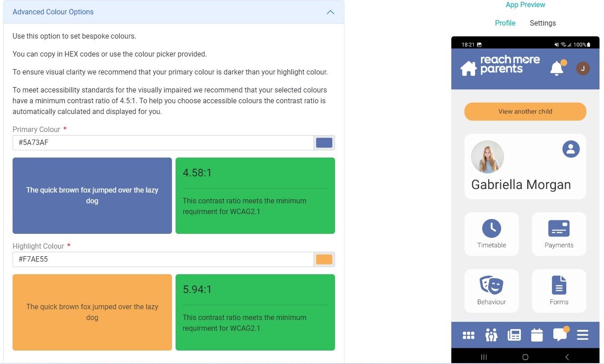Collapse the Advanced Colour Options panel
This screenshot has width=604, height=364.
[331, 12]
